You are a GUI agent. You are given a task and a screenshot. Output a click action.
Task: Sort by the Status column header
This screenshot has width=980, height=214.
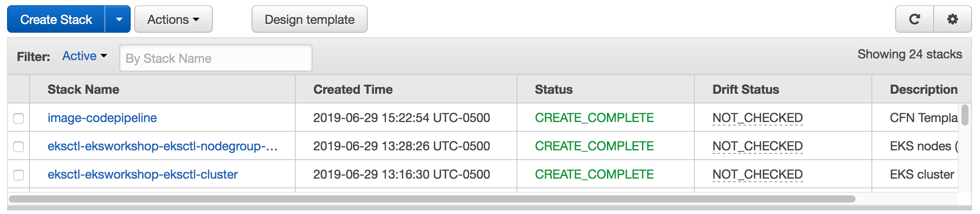554,89
